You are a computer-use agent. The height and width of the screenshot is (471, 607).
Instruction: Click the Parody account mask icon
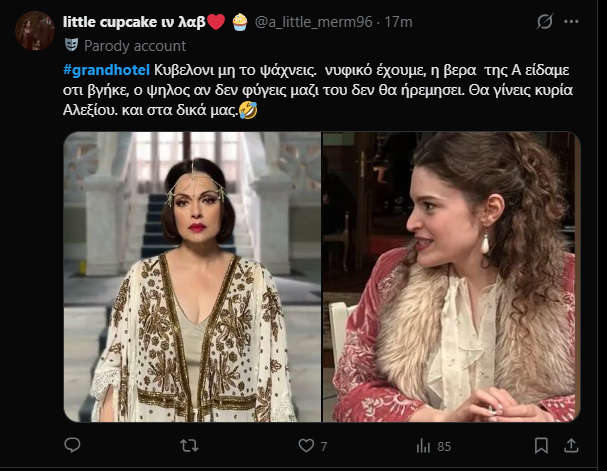[x=71, y=44]
